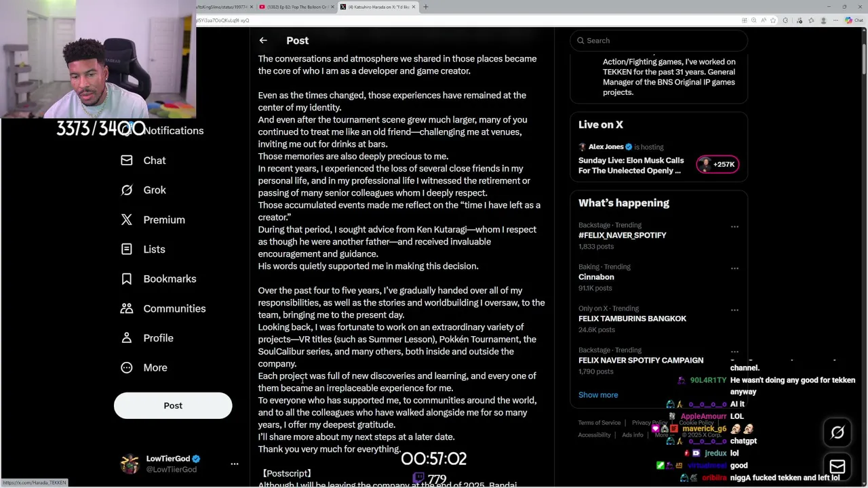Click the +257K listeners badge
The width and height of the screenshot is (868, 488).
click(717, 164)
